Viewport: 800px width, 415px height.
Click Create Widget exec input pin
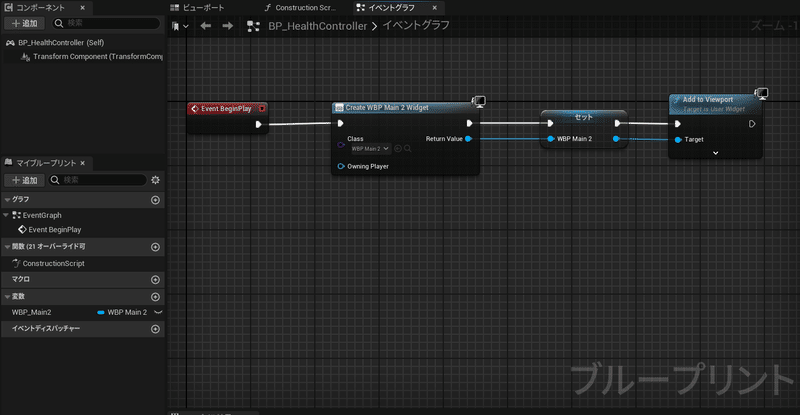[340, 123]
